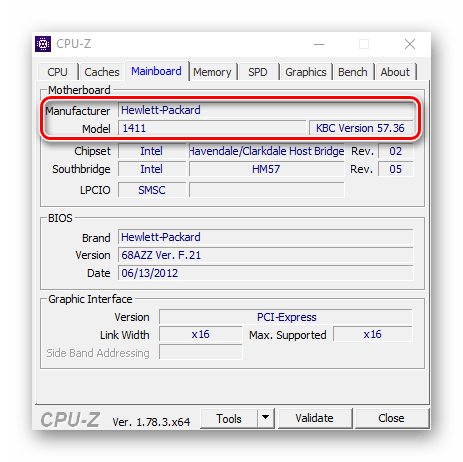The height and width of the screenshot is (462, 463).
Task: Click the Southbridge Intel value
Action: point(152,169)
